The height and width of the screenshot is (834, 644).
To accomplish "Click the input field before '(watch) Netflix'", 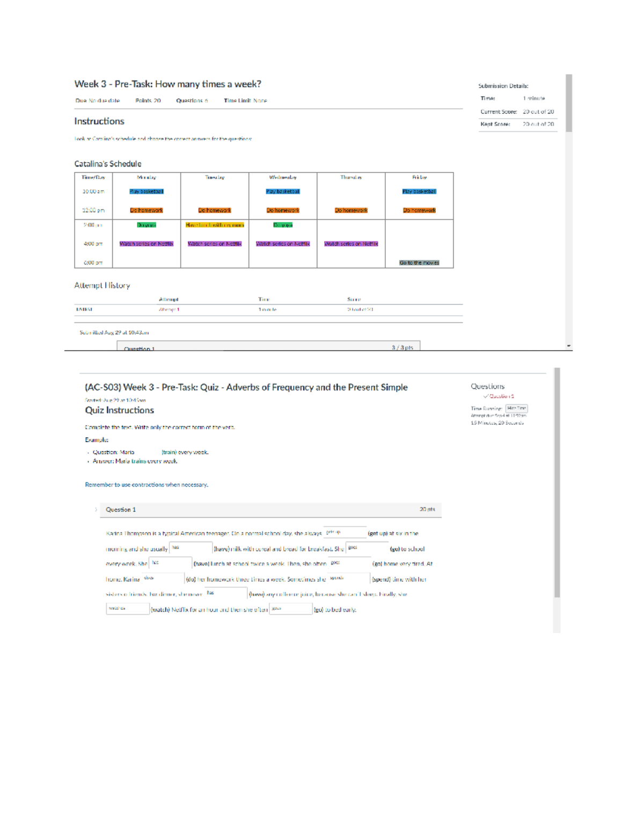I will (128, 609).
